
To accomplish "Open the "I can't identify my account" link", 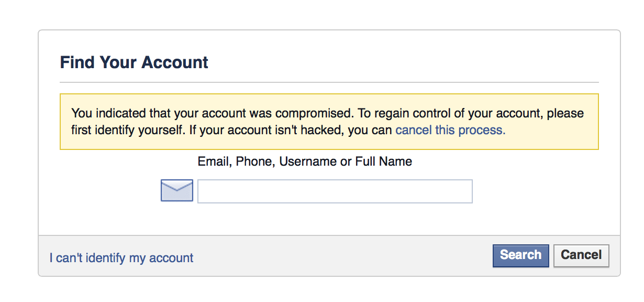I will pos(121,258).
